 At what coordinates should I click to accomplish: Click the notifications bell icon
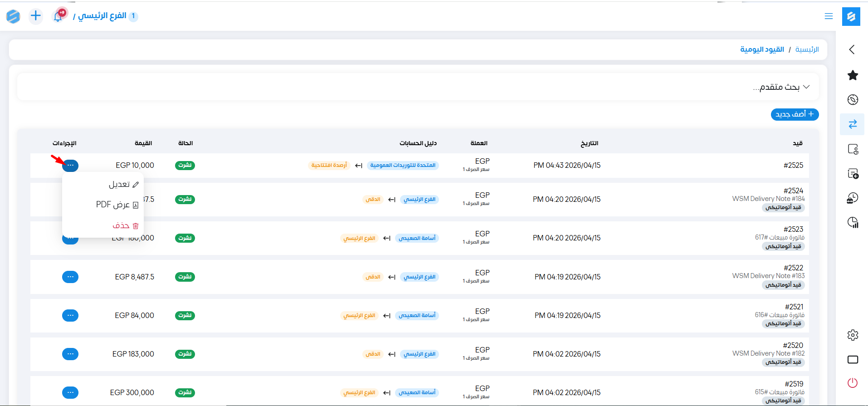(x=58, y=17)
